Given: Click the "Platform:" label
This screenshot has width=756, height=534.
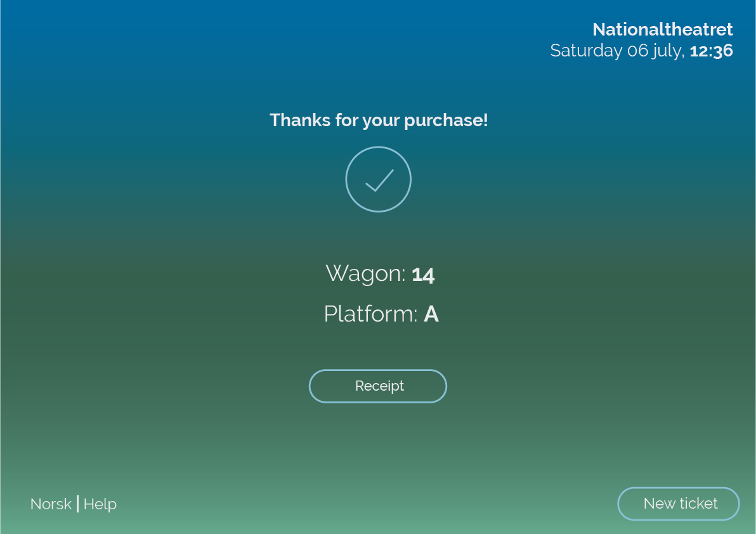Looking at the screenshot, I should point(370,314).
